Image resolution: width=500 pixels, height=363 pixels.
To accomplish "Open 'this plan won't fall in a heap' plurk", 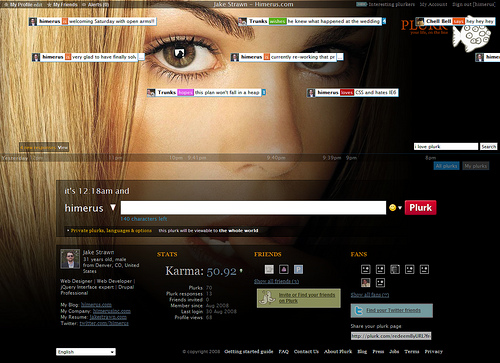I will click(x=227, y=92).
